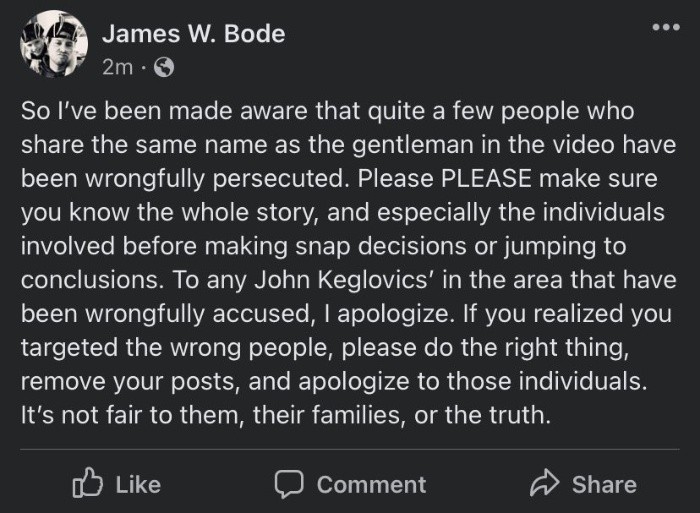Open James W. Bode's profile picture
The height and width of the screenshot is (513, 700).
pyautogui.click(x=53, y=45)
